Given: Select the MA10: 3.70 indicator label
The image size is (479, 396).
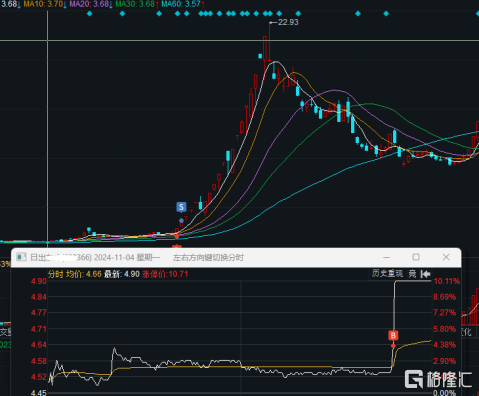Looking at the screenshot, I should (x=43, y=4).
